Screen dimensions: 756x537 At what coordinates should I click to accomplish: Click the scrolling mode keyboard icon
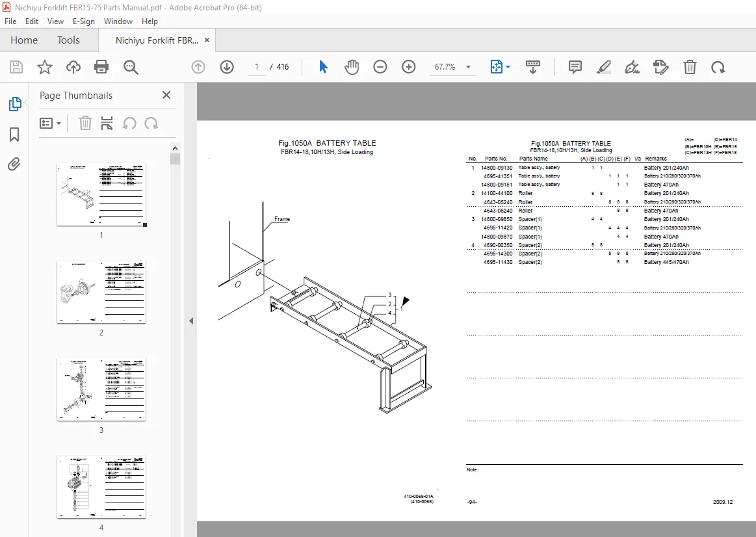tap(533, 67)
